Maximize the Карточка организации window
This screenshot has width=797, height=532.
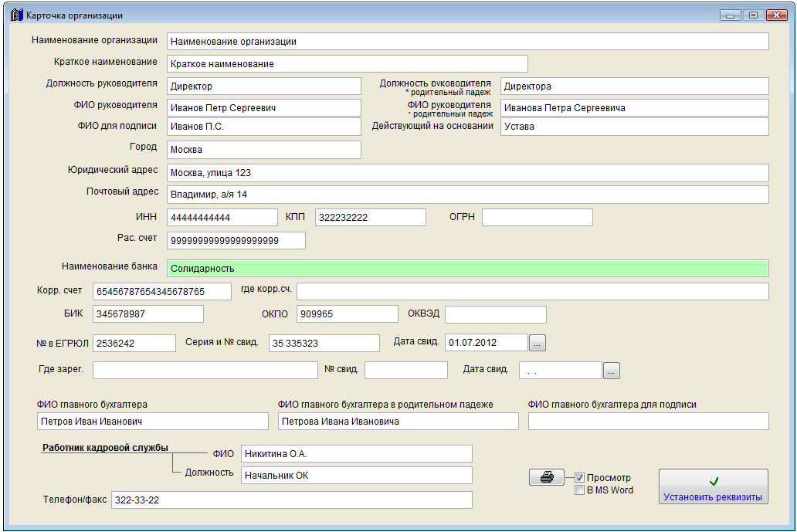(x=752, y=15)
